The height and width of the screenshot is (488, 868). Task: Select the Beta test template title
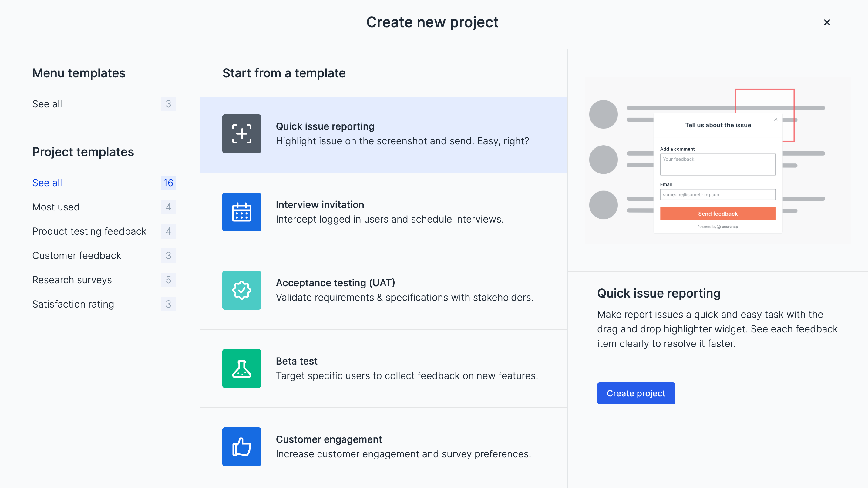[296, 361]
